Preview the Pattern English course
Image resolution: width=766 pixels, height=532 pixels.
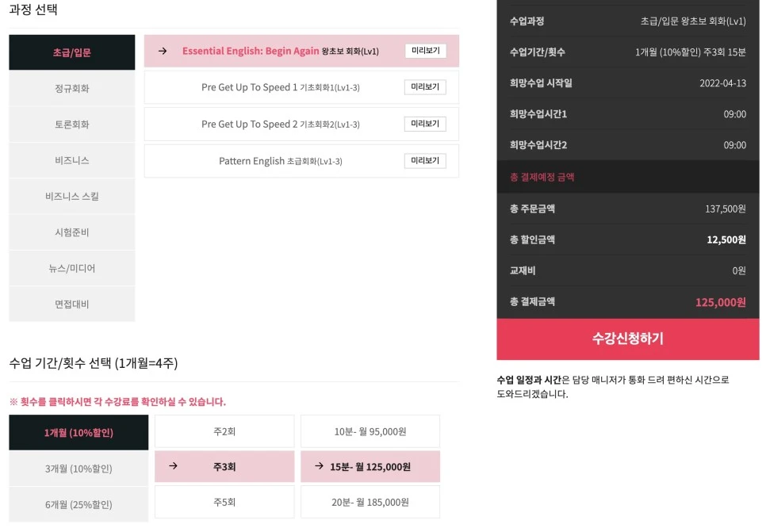click(x=425, y=161)
